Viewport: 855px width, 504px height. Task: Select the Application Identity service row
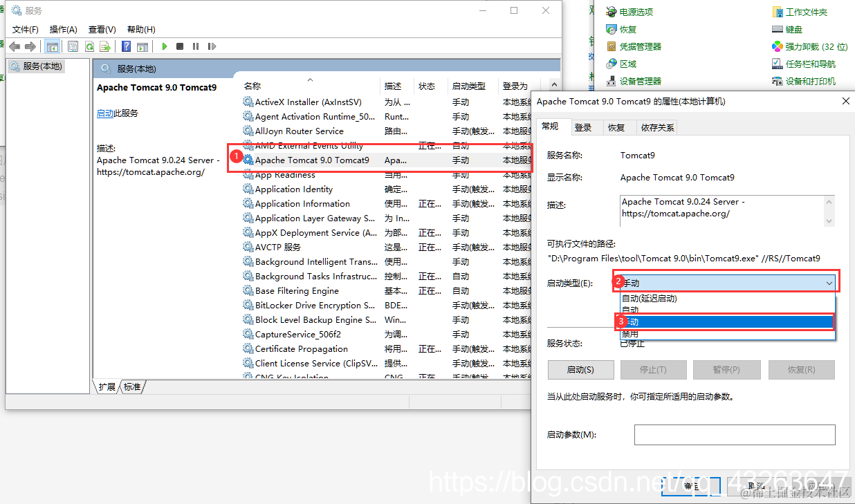click(387, 189)
